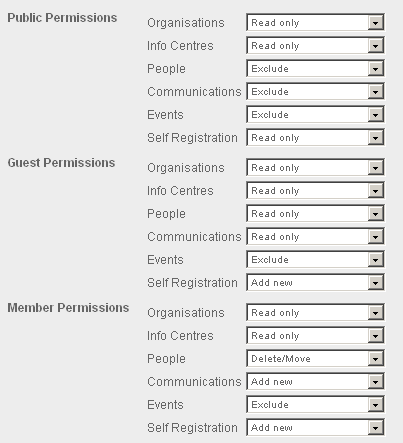Click arrow of Guest Self Registration dropdown
Viewport: 403px width, 443px height.
pos(375,283)
